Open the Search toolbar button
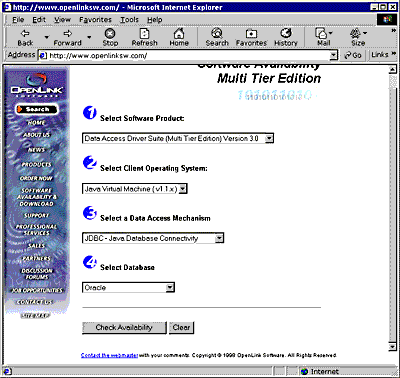The height and width of the screenshot is (378, 400). click(x=217, y=37)
